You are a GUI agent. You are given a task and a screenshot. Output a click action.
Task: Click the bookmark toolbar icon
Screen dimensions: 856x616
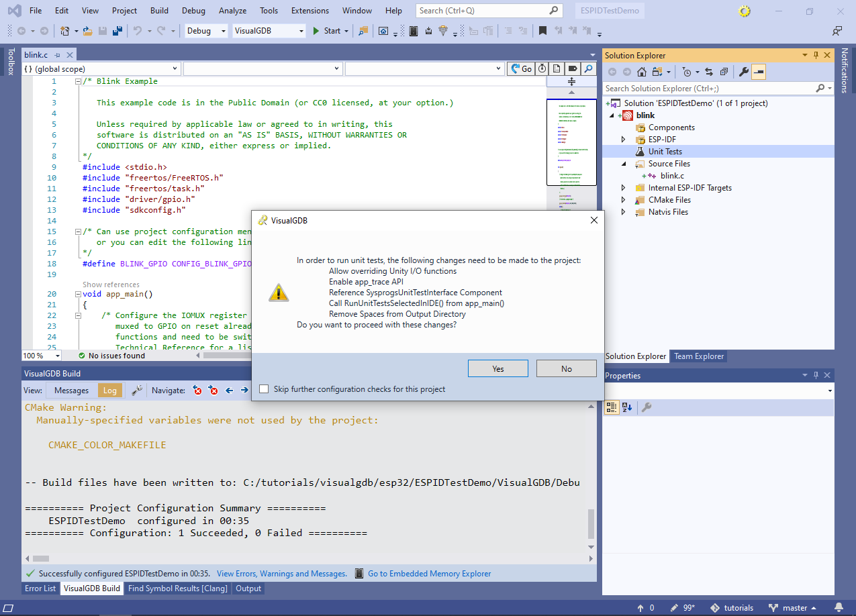point(542,31)
